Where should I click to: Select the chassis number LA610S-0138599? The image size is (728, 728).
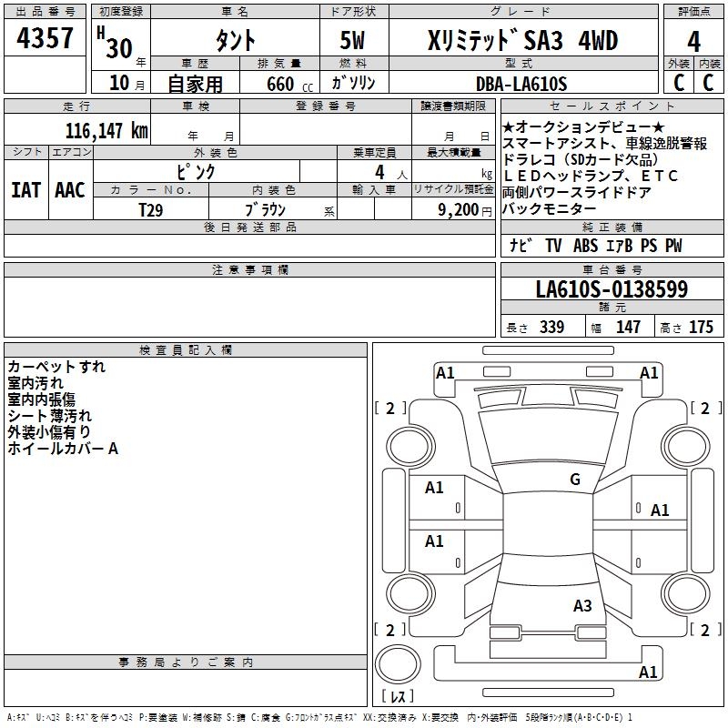(x=612, y=290)
